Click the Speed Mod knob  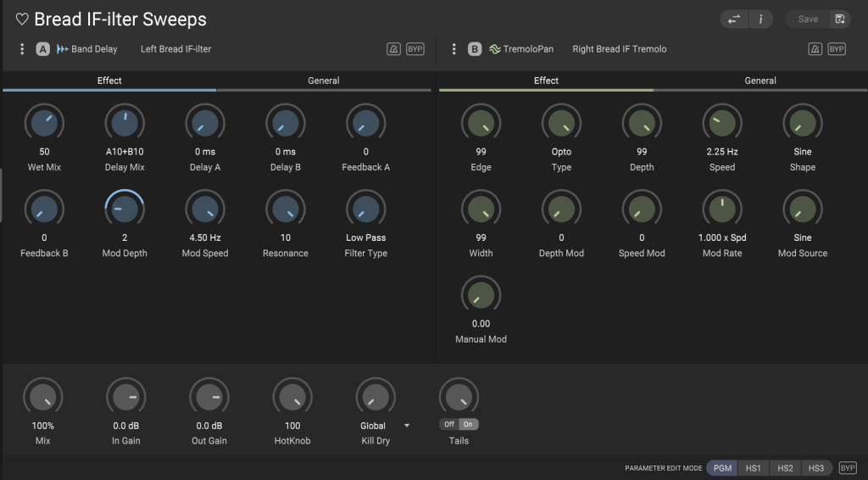[642, 209]
